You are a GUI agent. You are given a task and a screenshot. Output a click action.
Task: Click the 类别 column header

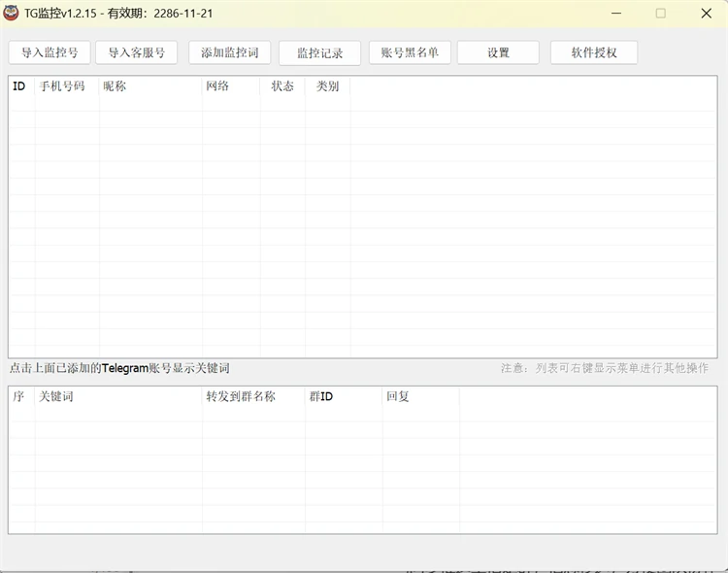tap(327, 86)
